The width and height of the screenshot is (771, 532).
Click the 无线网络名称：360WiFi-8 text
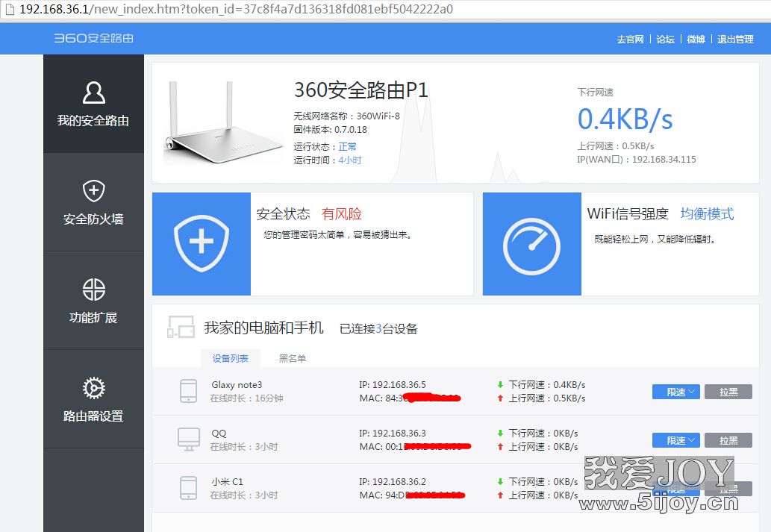click(346, 116)
